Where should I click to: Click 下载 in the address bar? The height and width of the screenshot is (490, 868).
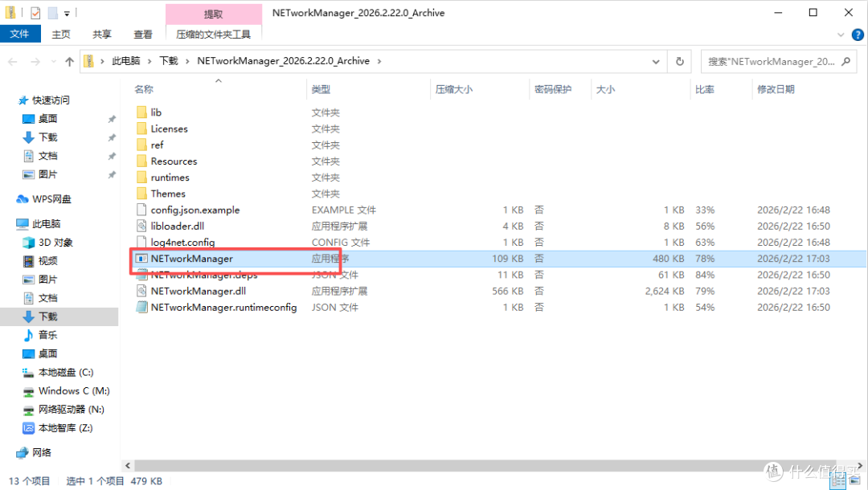[169, 61]
